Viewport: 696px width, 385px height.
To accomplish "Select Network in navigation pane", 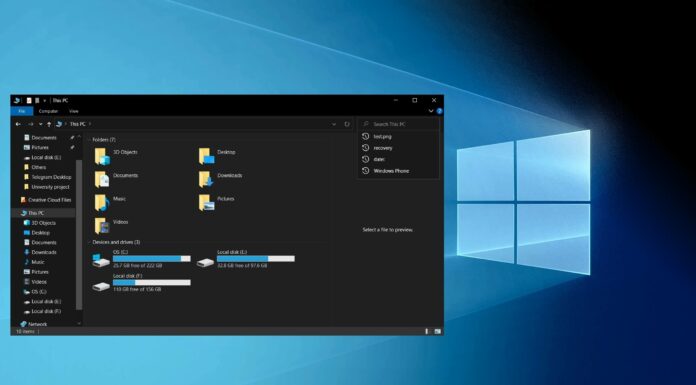I will (x=37, y=324).
